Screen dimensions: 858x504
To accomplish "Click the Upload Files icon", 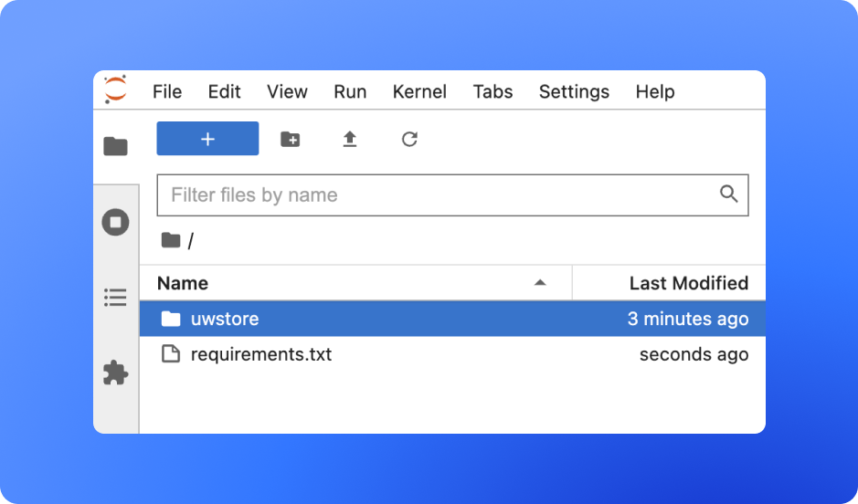I will click(x=350, y=140).
